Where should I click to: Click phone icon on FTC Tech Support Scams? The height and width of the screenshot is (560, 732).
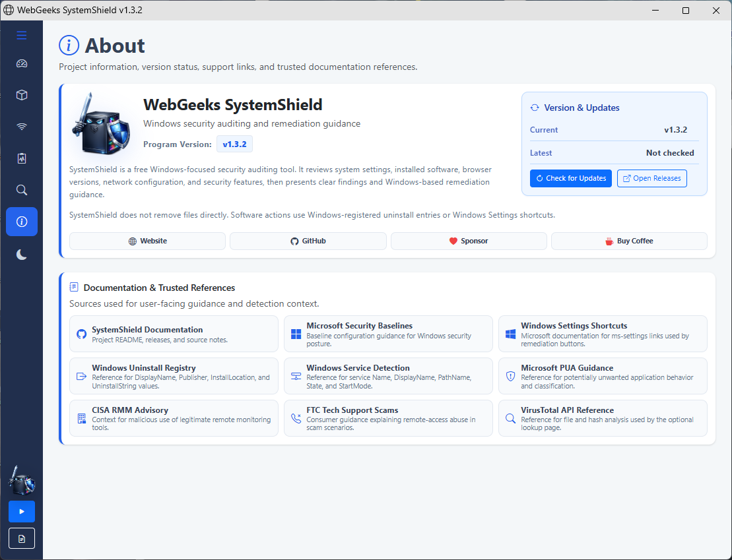296,418
